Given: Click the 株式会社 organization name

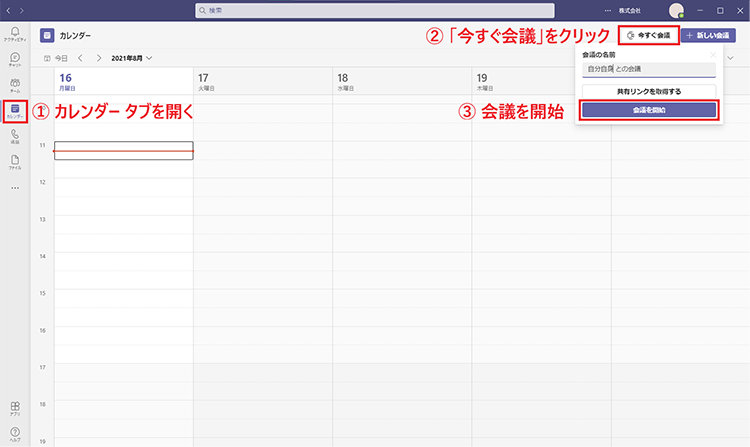Looking at the screenshot, I should click(x=629, y=11).
